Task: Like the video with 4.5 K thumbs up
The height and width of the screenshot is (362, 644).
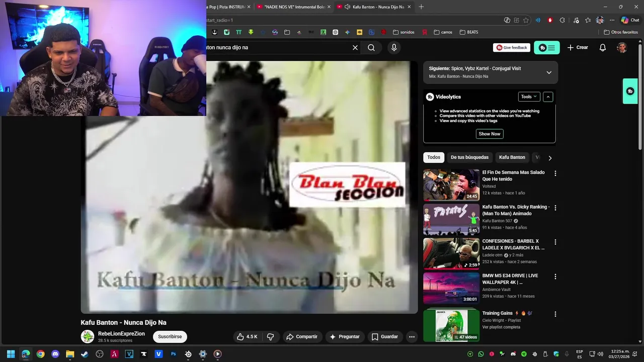Action: pyautogui.click(x=248, y=337)
